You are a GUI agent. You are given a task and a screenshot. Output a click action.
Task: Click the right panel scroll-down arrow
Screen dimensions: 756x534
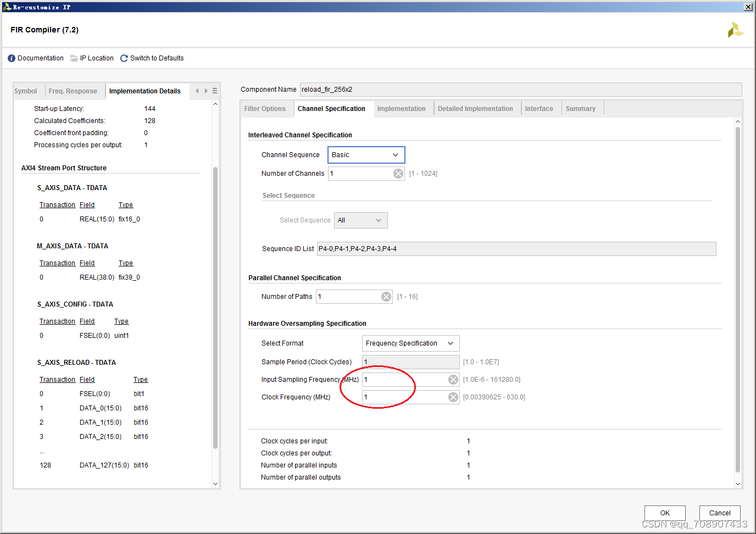coord(738,484)
